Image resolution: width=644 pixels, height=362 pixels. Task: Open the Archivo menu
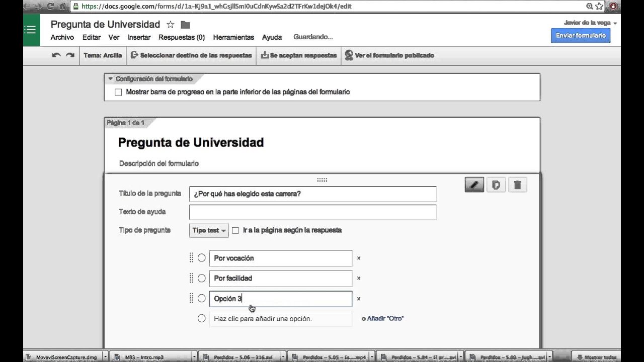coord(62,37)
